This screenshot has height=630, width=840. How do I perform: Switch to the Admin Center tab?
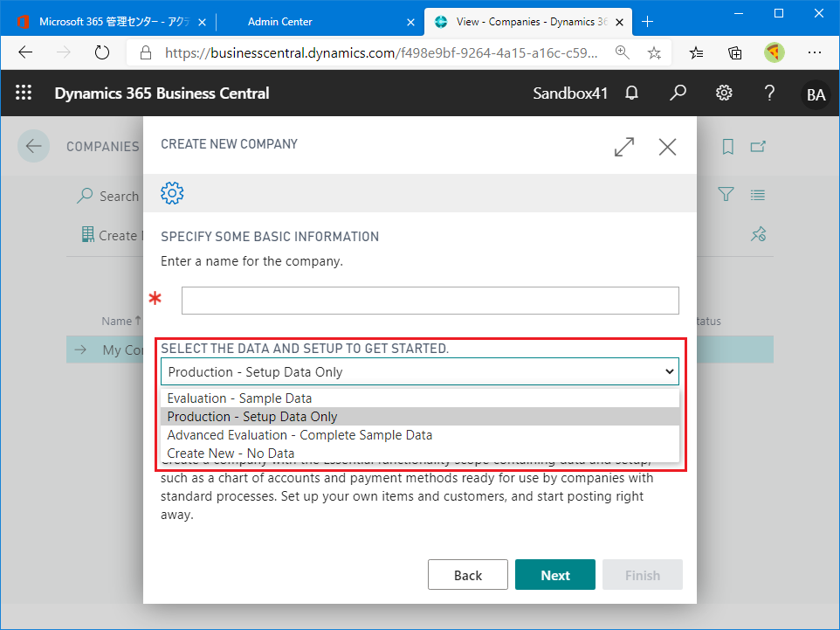pyautogui.click(x=320, y=22)
